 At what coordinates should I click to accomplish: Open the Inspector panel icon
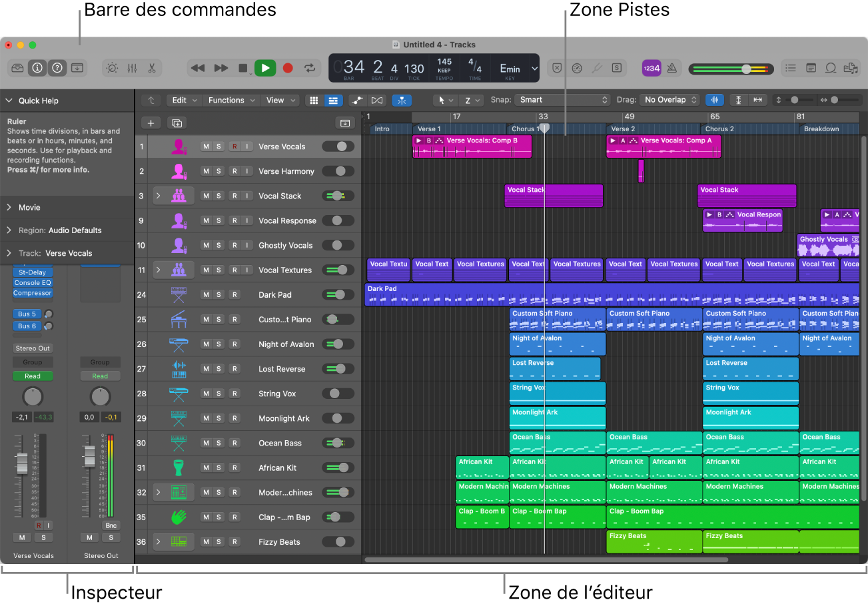[x=37, y=68]
